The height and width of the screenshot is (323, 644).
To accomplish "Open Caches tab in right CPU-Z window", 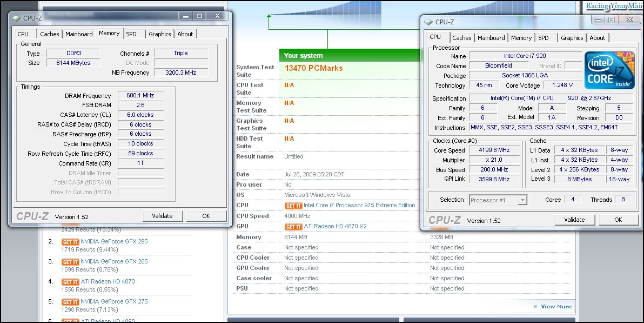I will (461, 38).
